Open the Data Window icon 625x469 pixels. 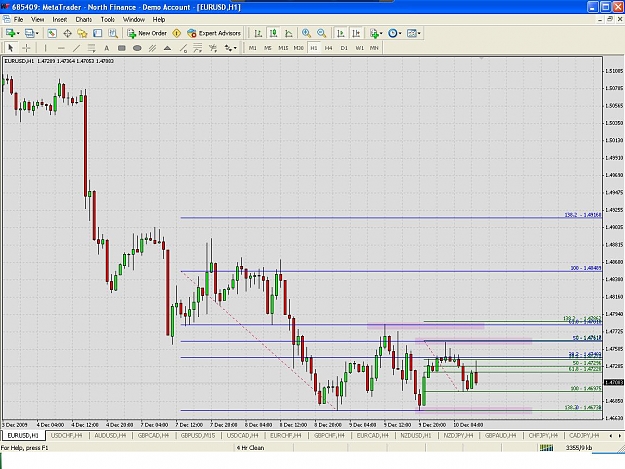[67, 33]
